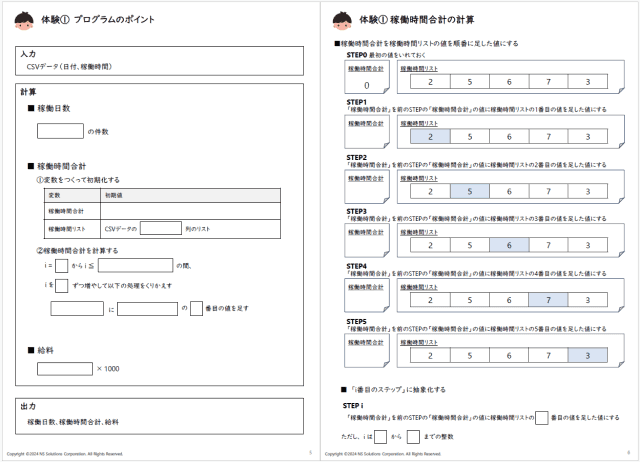Click the blank box in the STEP i sentence

(541, 418)
